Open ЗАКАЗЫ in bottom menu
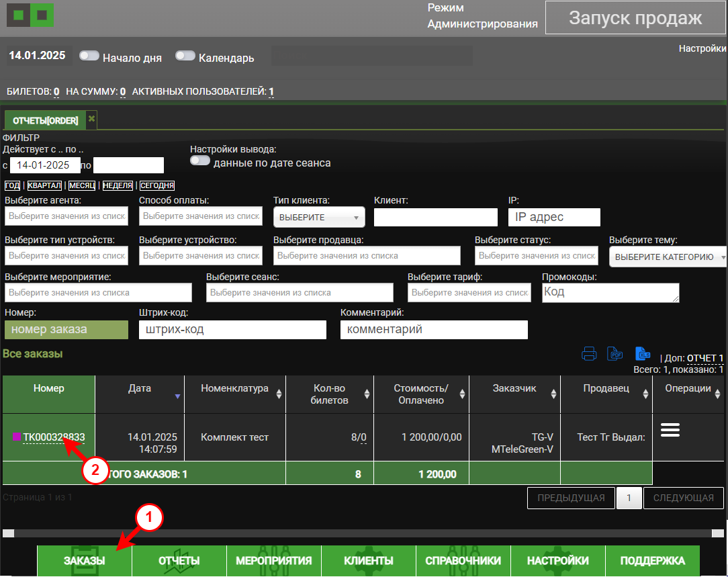This screenshot has height=577, width=728. 84,561
